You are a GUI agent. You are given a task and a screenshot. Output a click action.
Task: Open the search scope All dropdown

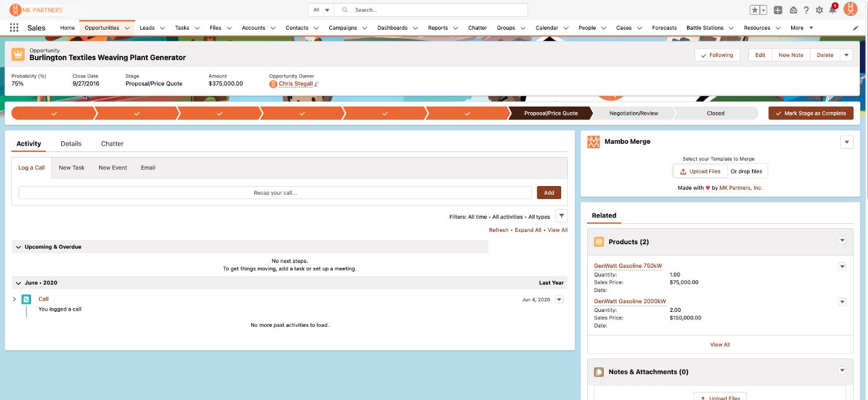point(321,10)
